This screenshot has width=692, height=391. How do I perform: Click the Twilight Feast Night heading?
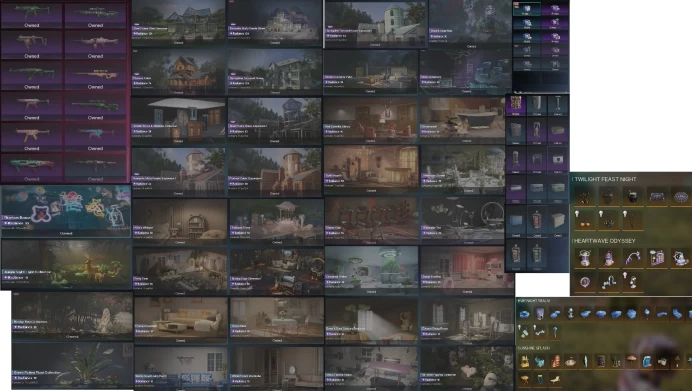pyautogui.click(x=606, y=179)
